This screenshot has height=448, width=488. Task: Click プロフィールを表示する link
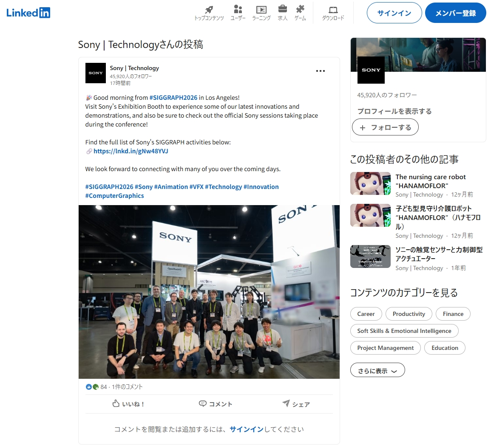(394, 111)
